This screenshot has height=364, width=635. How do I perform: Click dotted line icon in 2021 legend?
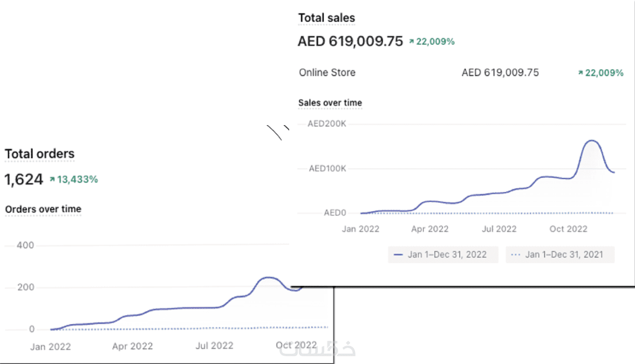tap(516, 255)
